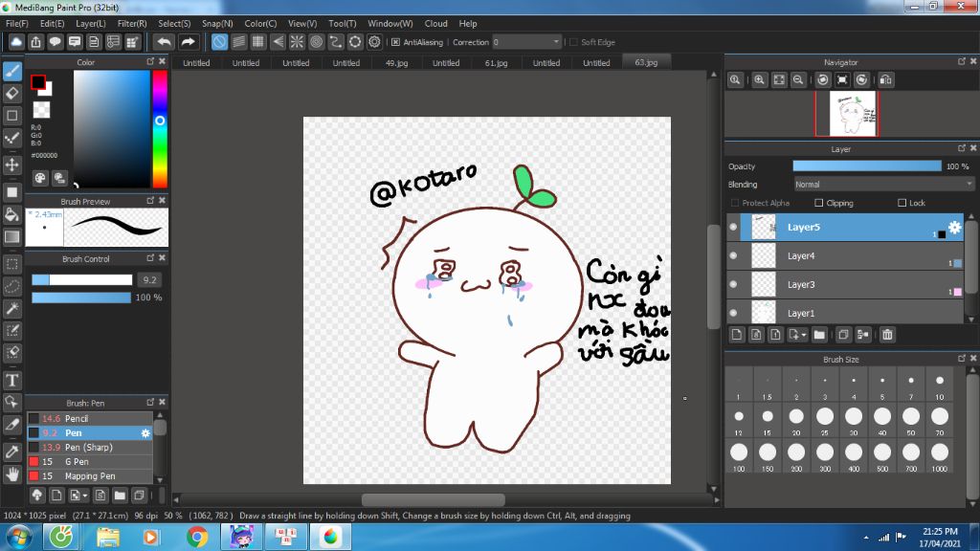Zoom out using Navigator magnifier minus

pos(798,80)
